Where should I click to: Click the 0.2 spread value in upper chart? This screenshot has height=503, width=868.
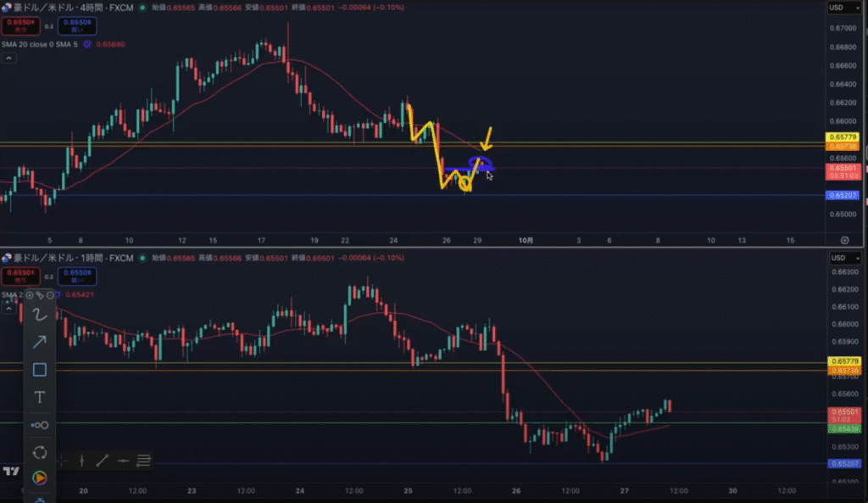(48, 26)
